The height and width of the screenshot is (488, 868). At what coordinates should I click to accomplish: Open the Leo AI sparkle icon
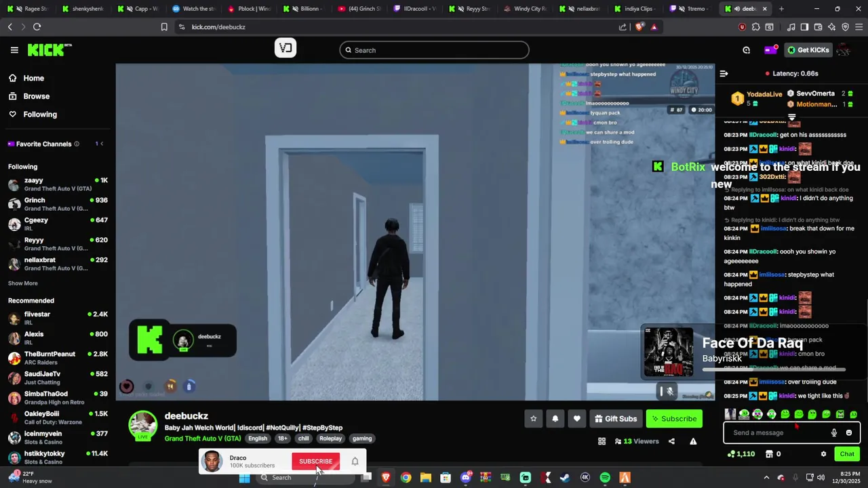click(x=832, y=27)
